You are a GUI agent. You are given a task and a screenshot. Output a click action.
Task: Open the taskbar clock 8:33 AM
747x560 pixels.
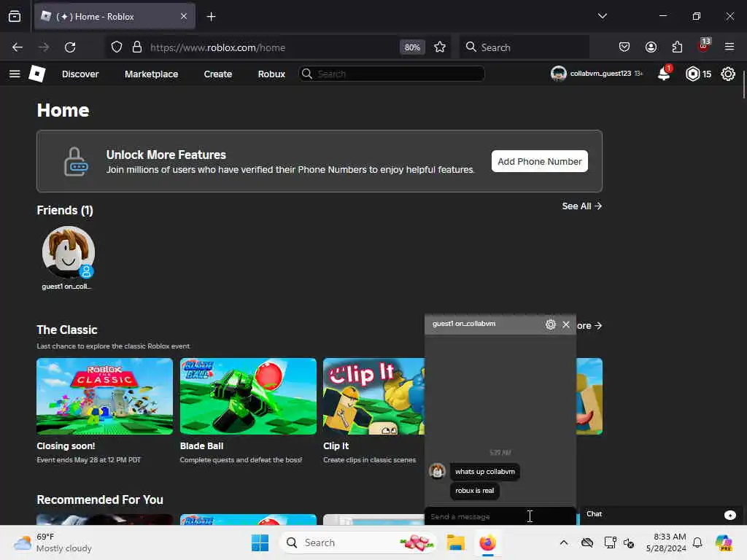666,542
